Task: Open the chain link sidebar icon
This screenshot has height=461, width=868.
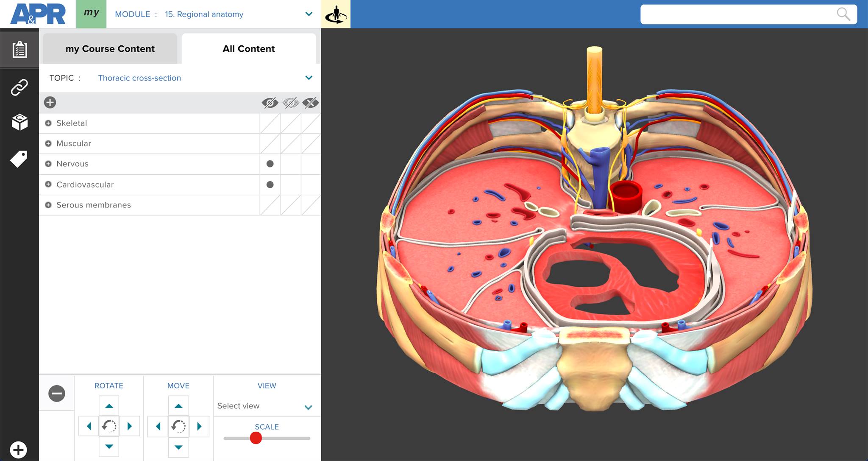Action: (19, 87)
